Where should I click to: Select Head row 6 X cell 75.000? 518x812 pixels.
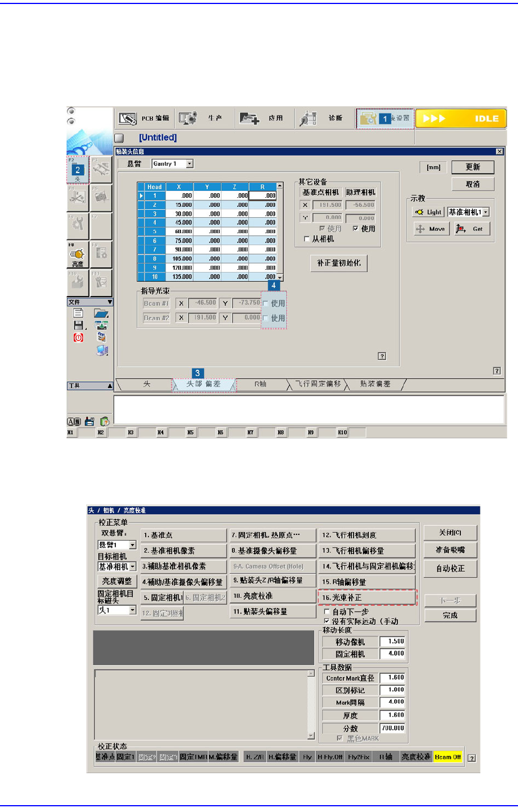179,241
